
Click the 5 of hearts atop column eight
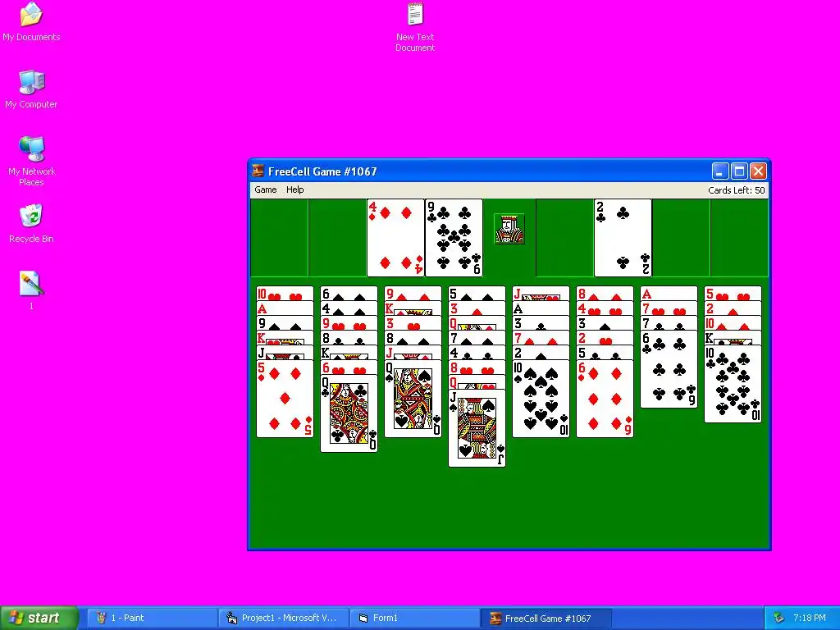[x=733, y=294]
